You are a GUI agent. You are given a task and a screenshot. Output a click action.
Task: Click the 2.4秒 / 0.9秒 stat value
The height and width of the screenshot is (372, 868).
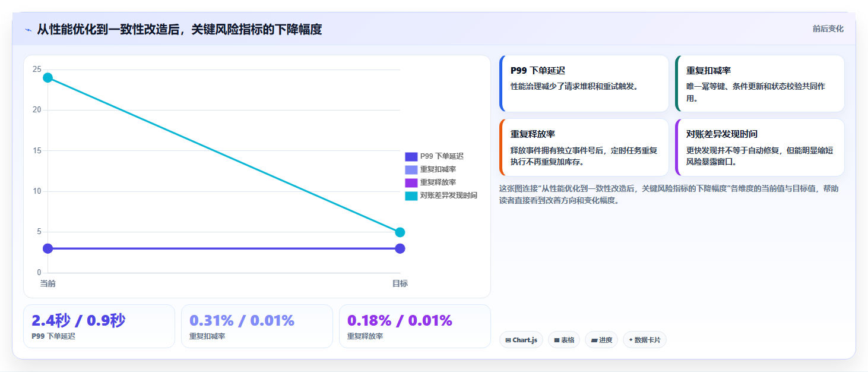point(78,321)
